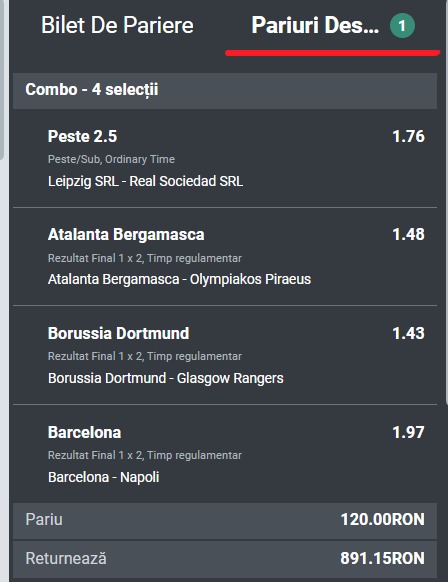Open the Pariuri Des... tab
Image resolution: width=448 pixels, height=582 pixels.
coord(315,25)
